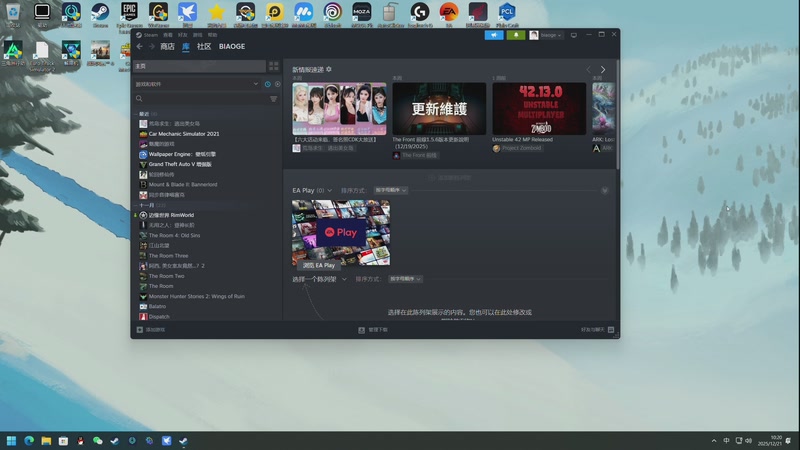
Task: Select Mount & Blade II: Bannerlord
Action: pyautogui.click(x=183, y=185)
